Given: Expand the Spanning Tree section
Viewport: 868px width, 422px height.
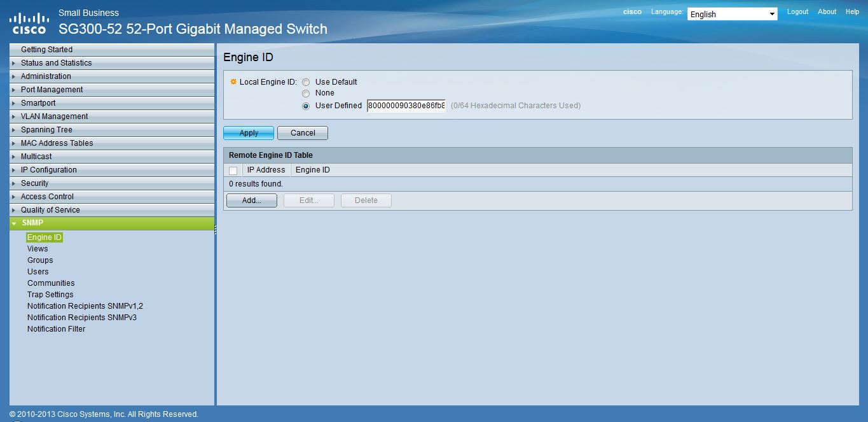Looking at the screenshot, I should [x=112, y=130].
